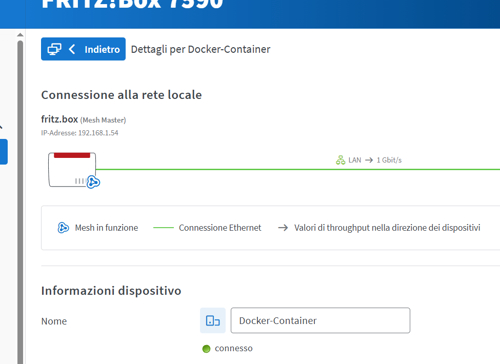
Task: Click the 'Nome' field label
Action: coord(54,321)
